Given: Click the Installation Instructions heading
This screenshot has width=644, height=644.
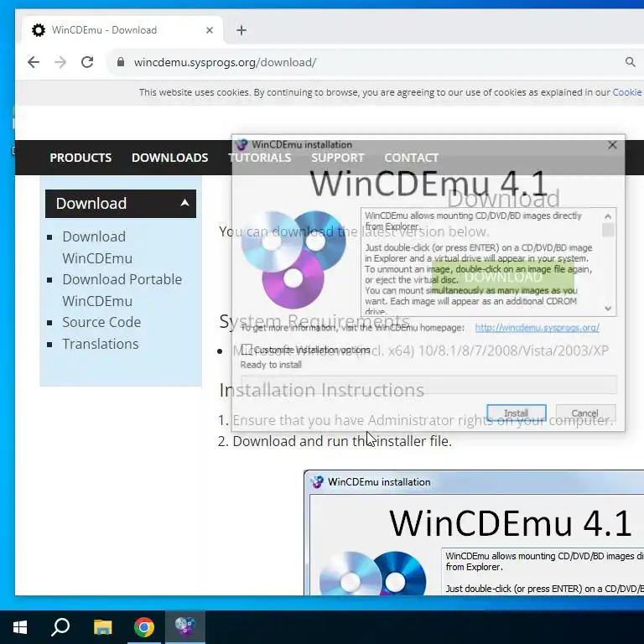Looking at the screenshot, I should click(x=322, y=390).
